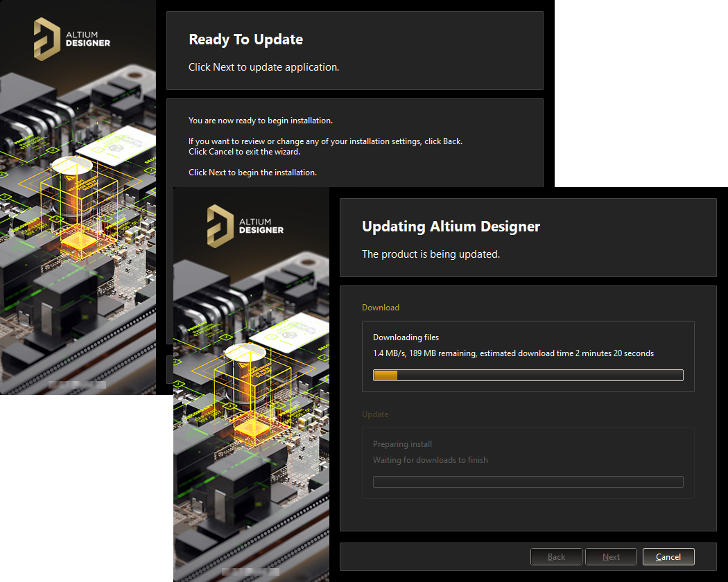Click 'The product is being updated.' subtitle
The image size is (728, 582).
(431, 254)
